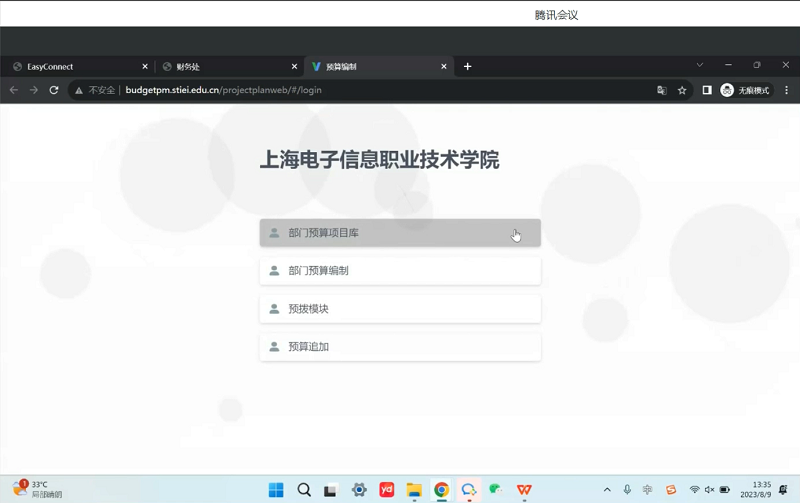
Task: Toggle the muted volume icon in tray
Action: pos(710,490)
